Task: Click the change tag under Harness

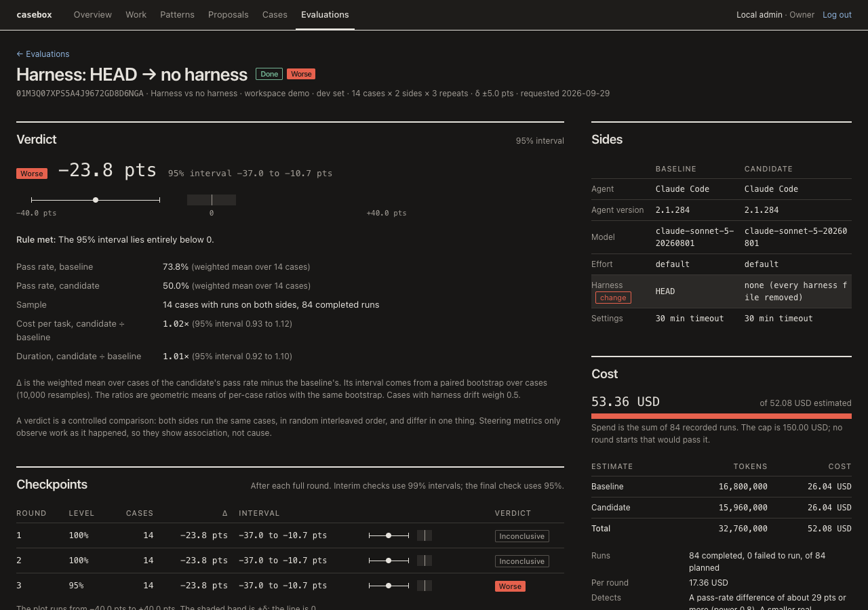Action: pyautogui.click(x=613, y=298)
